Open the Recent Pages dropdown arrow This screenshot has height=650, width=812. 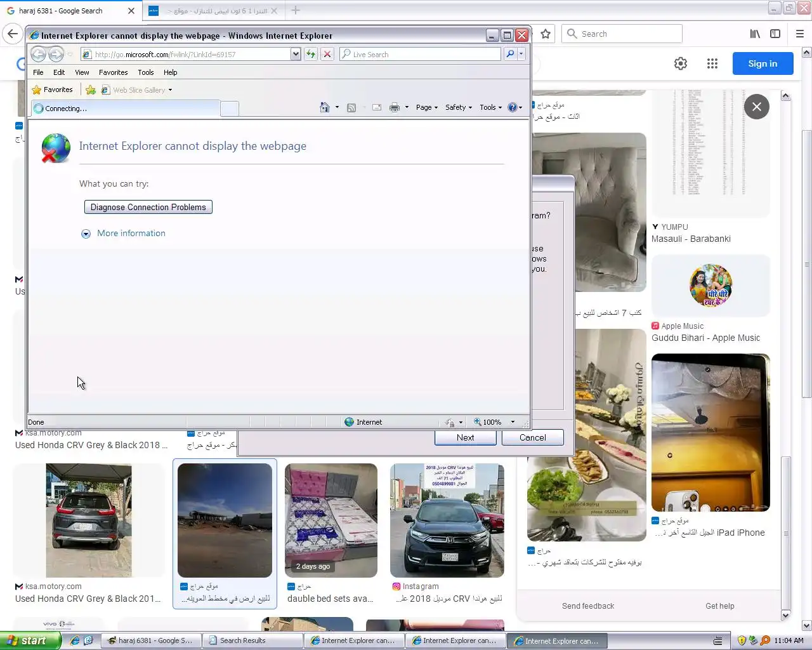[x=70, y=55]
